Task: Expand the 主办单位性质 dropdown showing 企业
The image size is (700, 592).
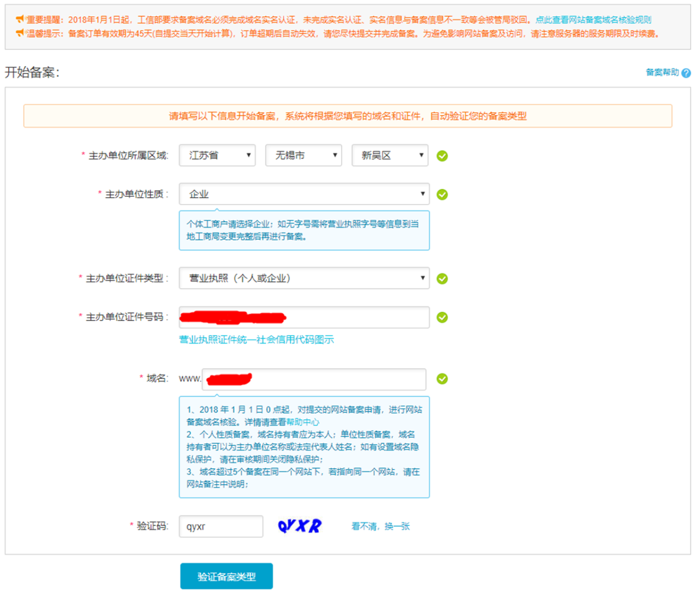Action: (x=304, y=194)
